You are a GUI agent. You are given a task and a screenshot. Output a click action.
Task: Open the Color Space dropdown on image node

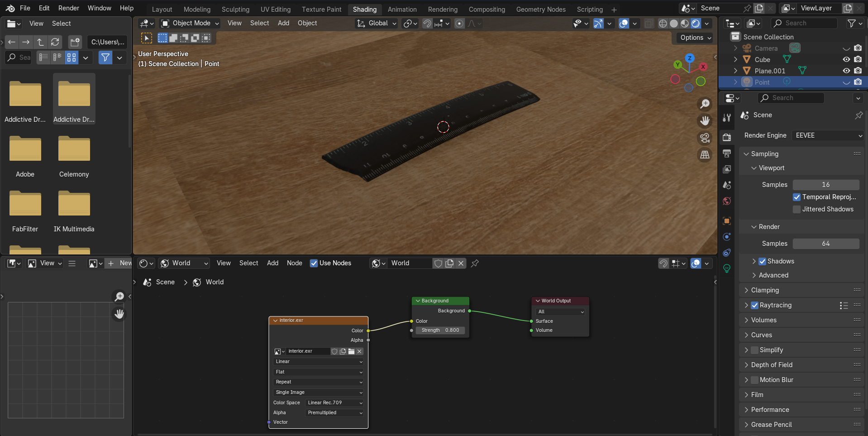[x=334, y=402]
